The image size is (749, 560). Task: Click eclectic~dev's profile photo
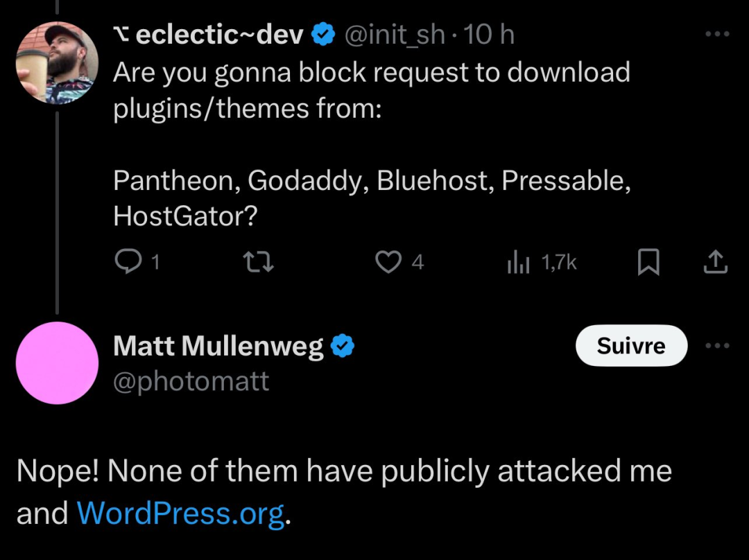57,62
